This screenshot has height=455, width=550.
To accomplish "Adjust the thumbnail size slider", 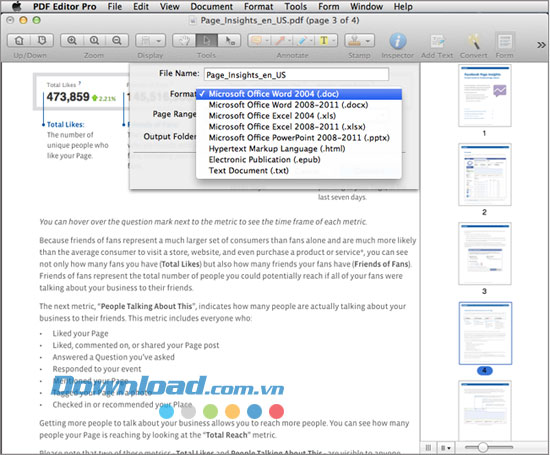I will pyautogui.click(x=483, y=447).
